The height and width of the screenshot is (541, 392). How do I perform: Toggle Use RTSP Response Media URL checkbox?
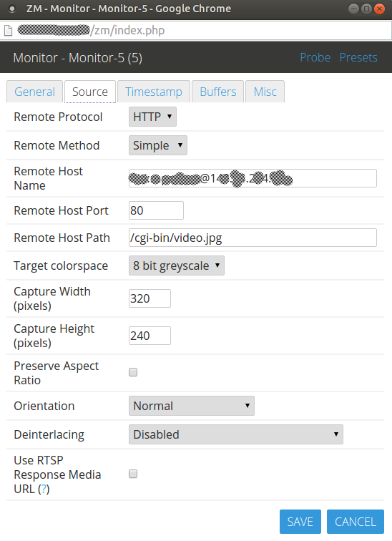[x=133, y=474]
